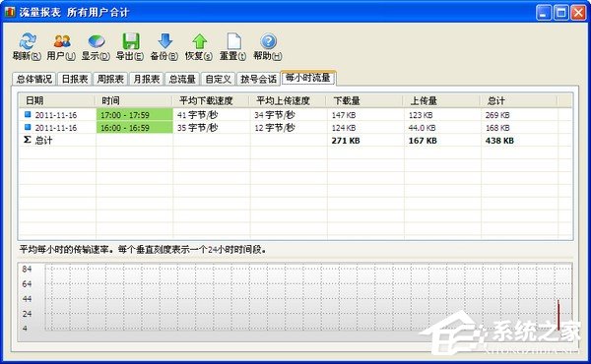Select the 每小时流量 tab

tap(308, 78)
